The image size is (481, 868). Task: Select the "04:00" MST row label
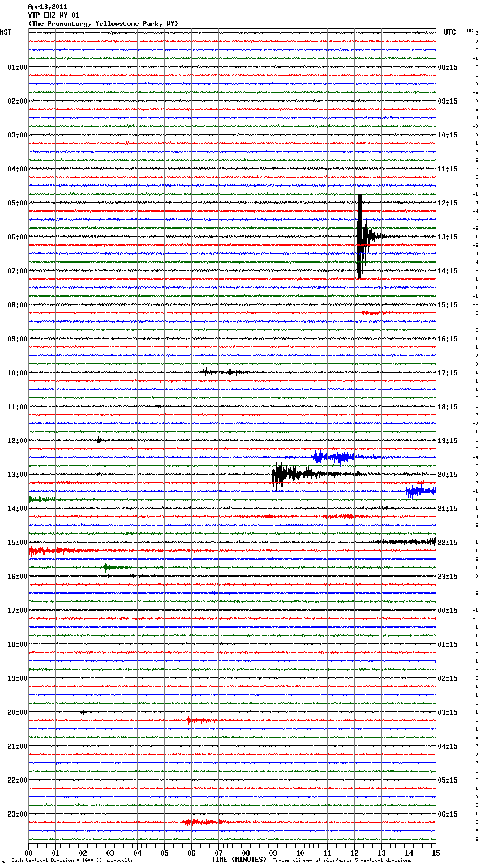click(18, 169)
